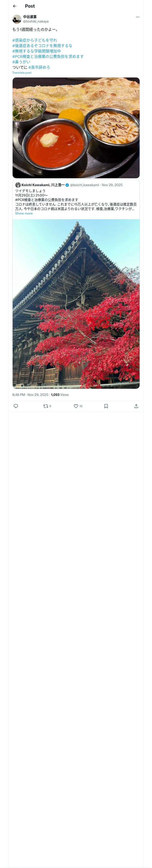Bookmark this post
Image resolution: width=152 pixels, height=868 pixels.
coord(106,406)
